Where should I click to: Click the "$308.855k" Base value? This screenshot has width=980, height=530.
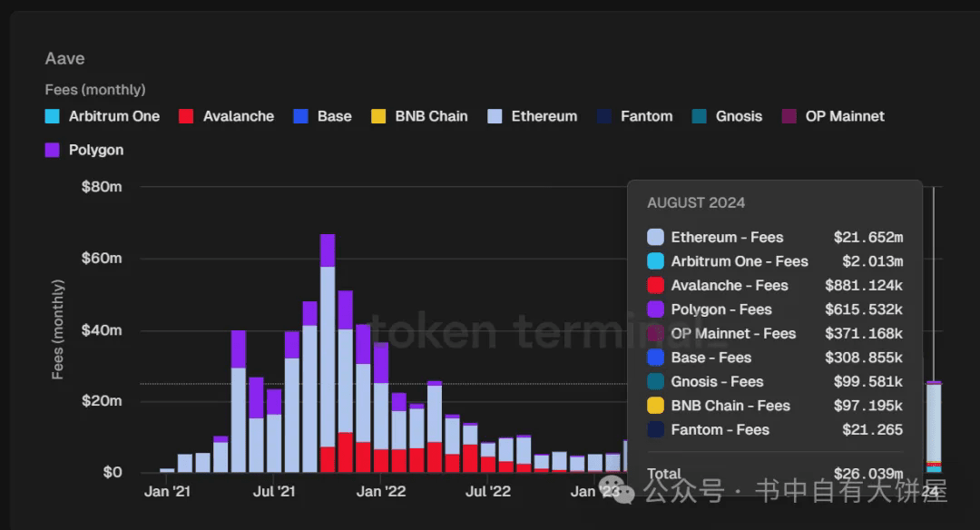pos(864,358)
